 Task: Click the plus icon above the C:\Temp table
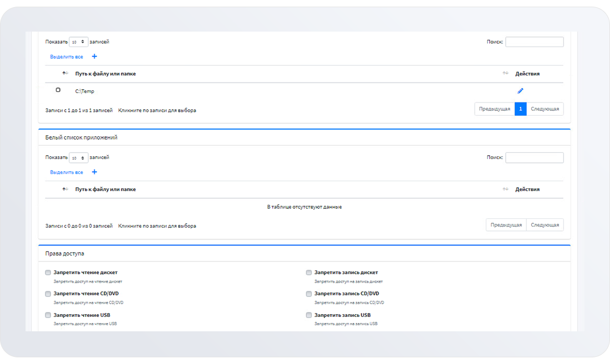pyautogui.click(x=94, y=57)
